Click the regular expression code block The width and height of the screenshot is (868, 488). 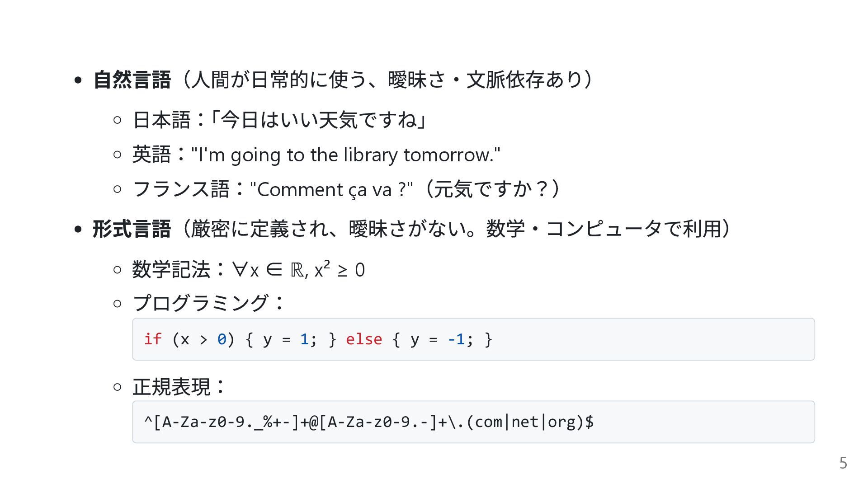473,422
